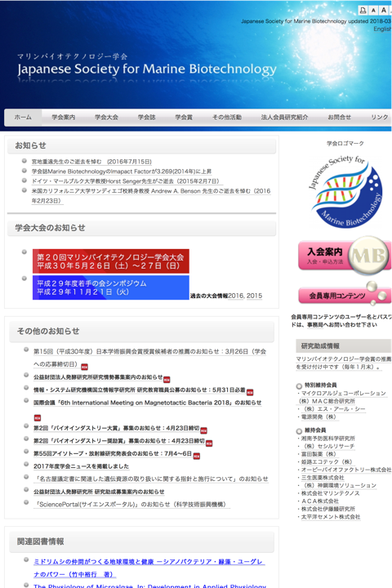Click the 会員専用コンテンツ button
The width and height of the screenshot is (392, 588).
(345, 295)
